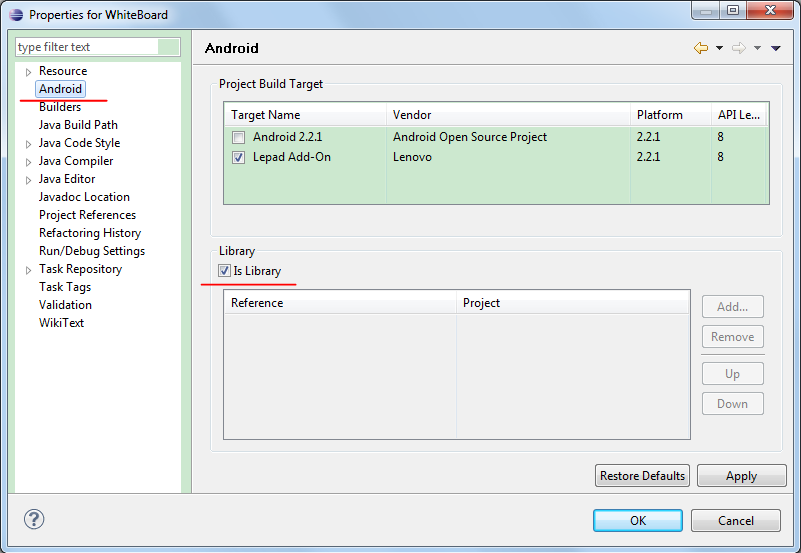Minimize the Properties dialog window
Image resolution: width=801 pixels, height=553 pixels.
(706, 10)
